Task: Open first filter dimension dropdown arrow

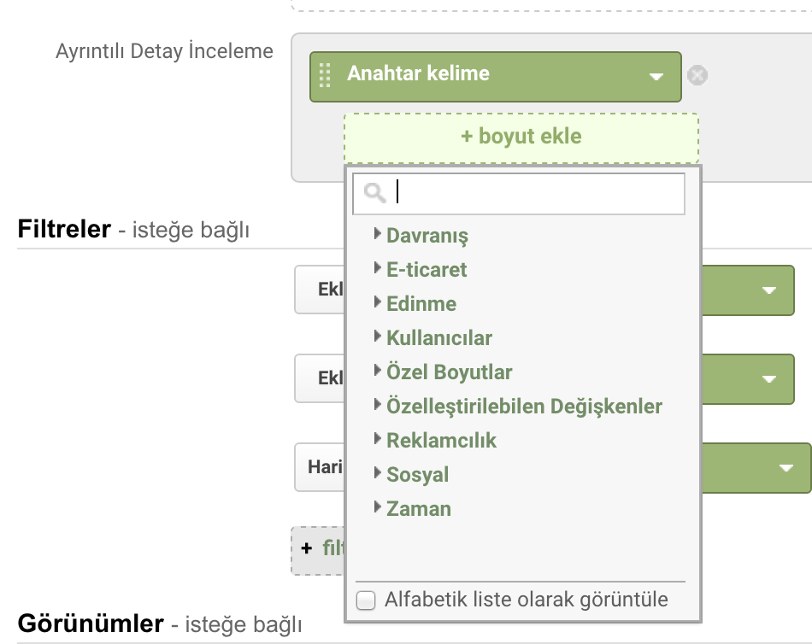Action: coord(768,290)
